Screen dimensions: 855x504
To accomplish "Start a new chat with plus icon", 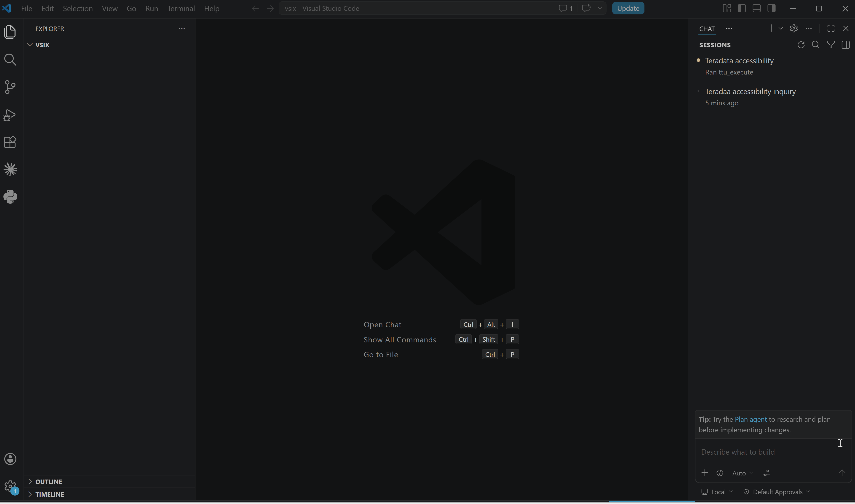I will [x=771, y=28].
